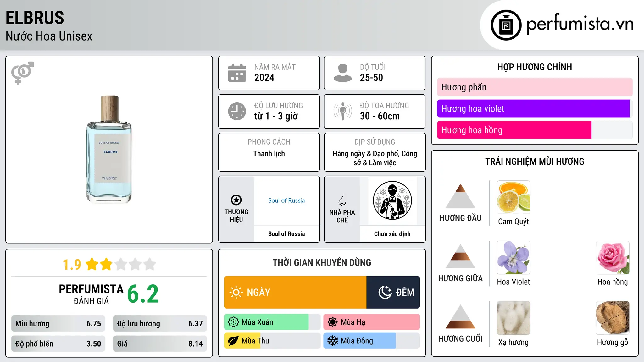Screen dimensions: 644x362
Task: Click the Hợp hương chính heading
Action: click(535, 67)
